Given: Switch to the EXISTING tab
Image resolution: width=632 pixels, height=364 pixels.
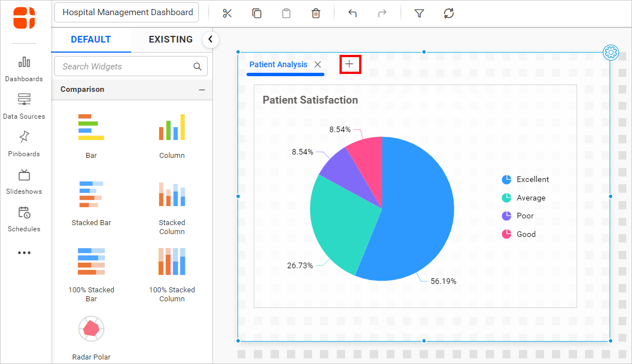Looking at the screenshot, I should click(170, 40).
